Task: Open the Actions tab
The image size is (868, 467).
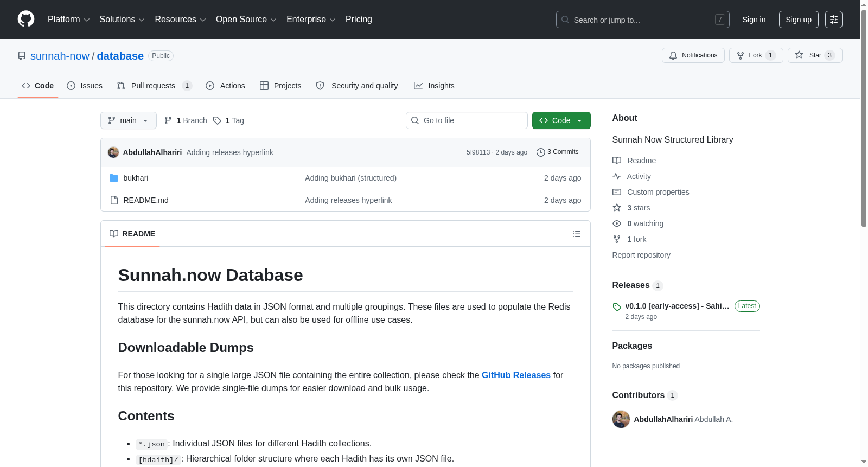Action: 226,86
